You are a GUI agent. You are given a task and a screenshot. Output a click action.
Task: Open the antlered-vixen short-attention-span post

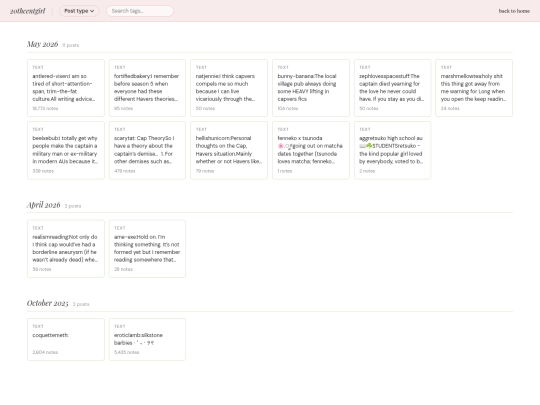[x=66, y=88]
